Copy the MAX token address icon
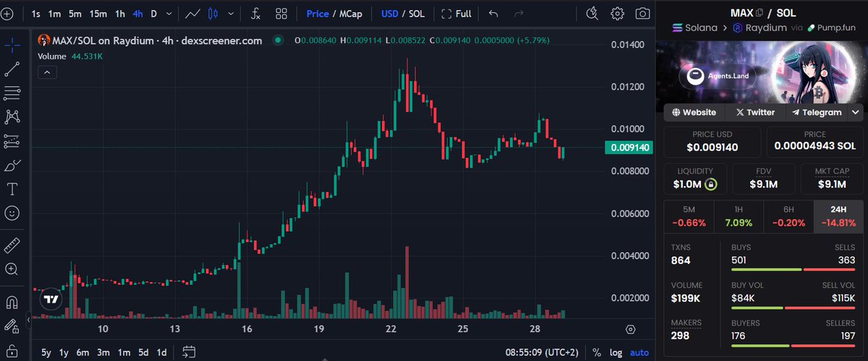The height and width of the screenshot is (361, 868). tap(759, 13)
